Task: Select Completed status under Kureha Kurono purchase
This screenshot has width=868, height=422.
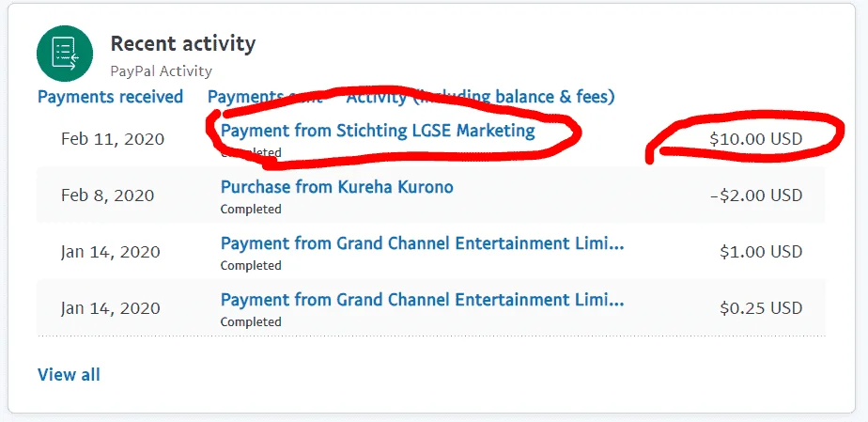Action: point(251,210)
